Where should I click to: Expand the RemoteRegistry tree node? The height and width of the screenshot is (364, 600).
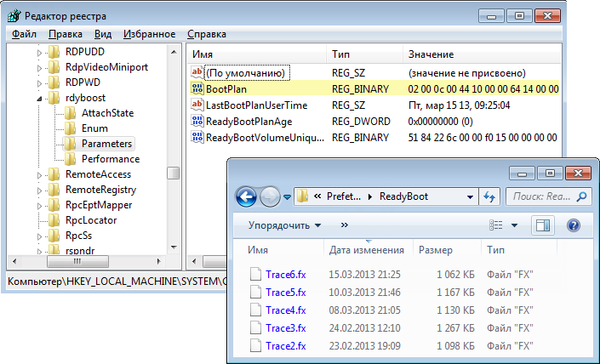click(39, 191)
